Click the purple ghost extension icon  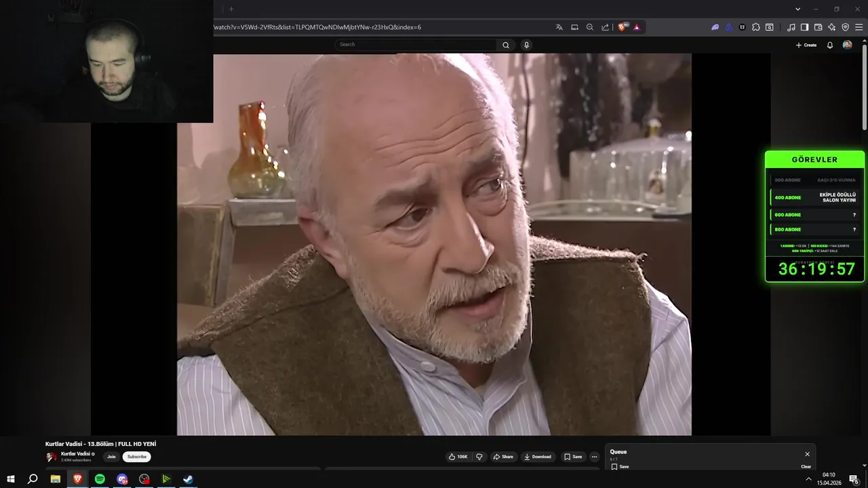pyautogui.click(x=715, y=27)
